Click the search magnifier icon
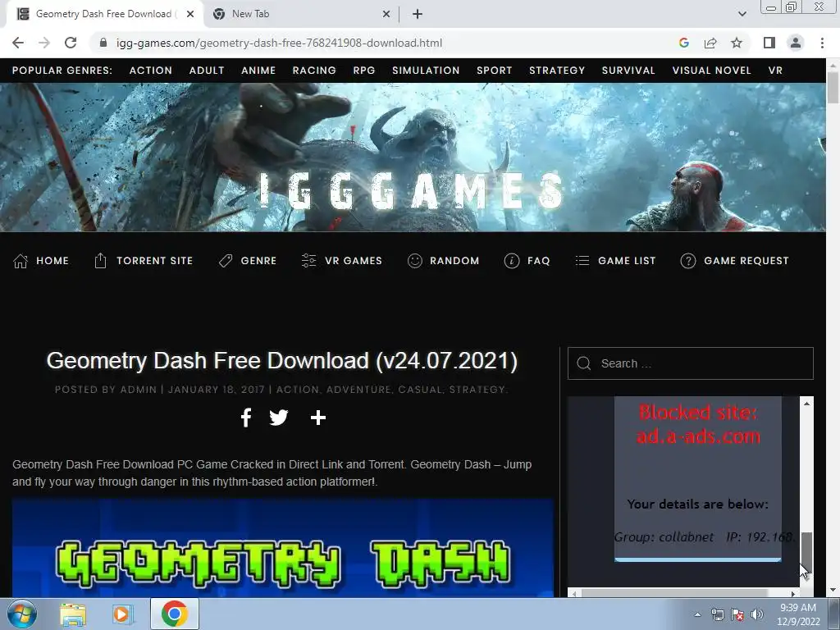Image resolution: width=840 pixels, height=630 pixels. [584, 363]
